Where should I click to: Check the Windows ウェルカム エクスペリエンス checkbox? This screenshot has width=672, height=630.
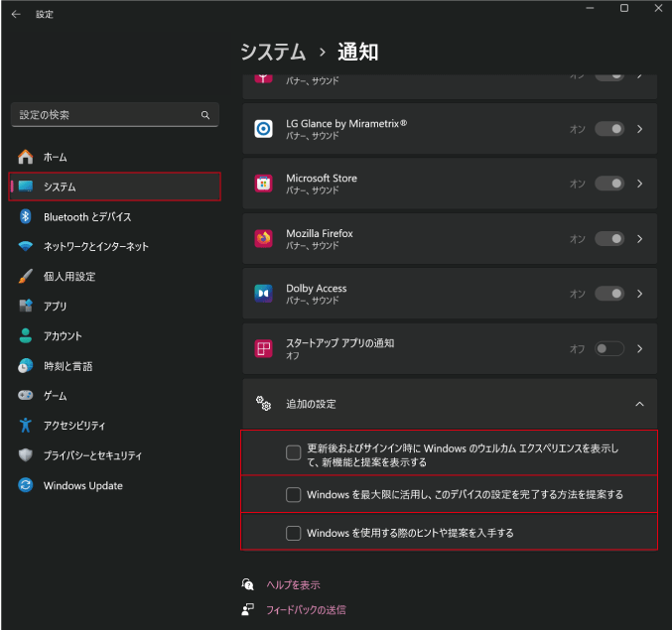[293, 453]
